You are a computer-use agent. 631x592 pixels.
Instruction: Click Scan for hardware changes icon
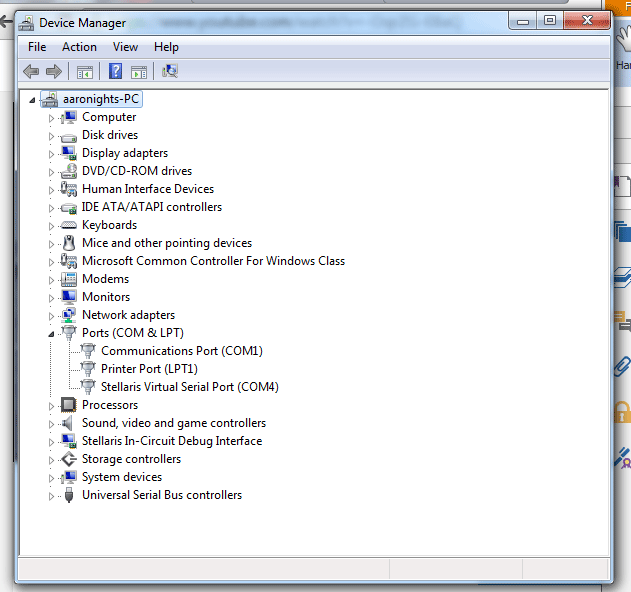click(x=169, y=71)
